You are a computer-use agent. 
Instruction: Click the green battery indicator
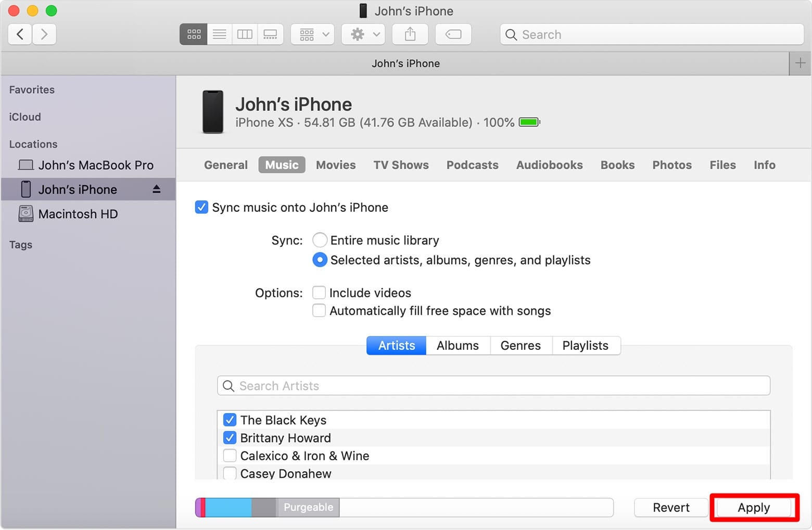point(529,122)
